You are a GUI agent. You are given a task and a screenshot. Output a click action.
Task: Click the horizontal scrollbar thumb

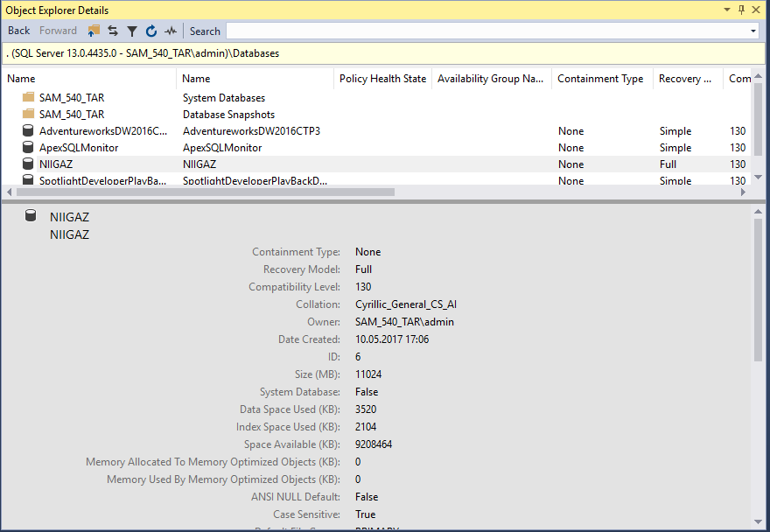pyautogui.click(x=206, y=192)
